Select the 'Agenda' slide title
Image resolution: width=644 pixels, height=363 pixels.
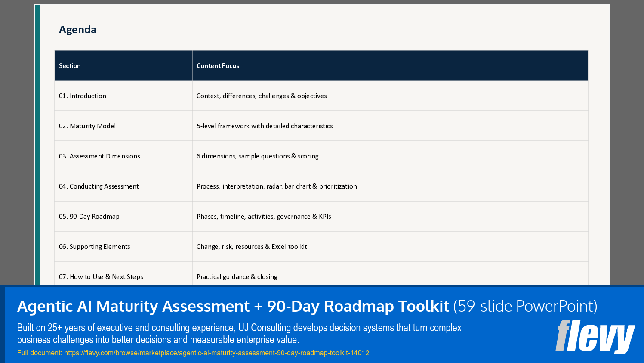pyautogui.click(x=77, y=30)
